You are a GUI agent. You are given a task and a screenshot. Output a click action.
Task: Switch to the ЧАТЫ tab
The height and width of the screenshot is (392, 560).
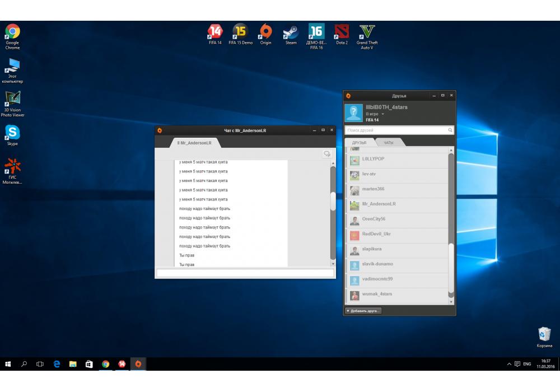pyautogui.click(x=389, y=143)
